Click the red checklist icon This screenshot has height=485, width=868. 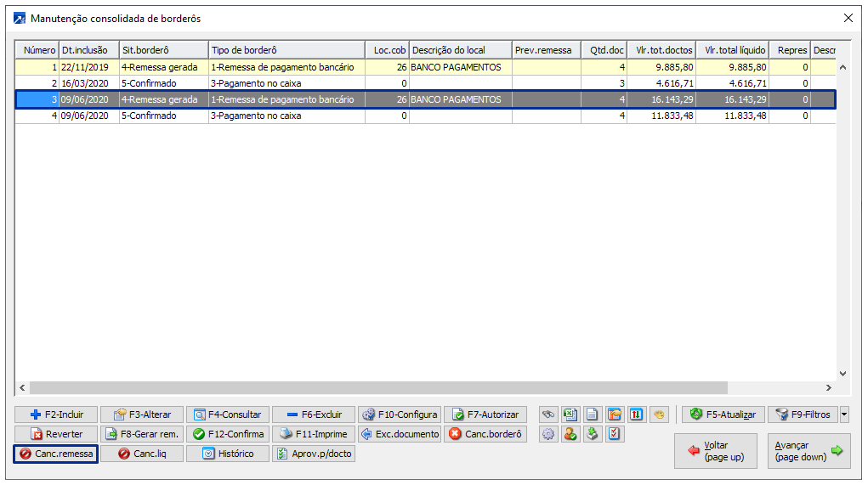point(614,434)
